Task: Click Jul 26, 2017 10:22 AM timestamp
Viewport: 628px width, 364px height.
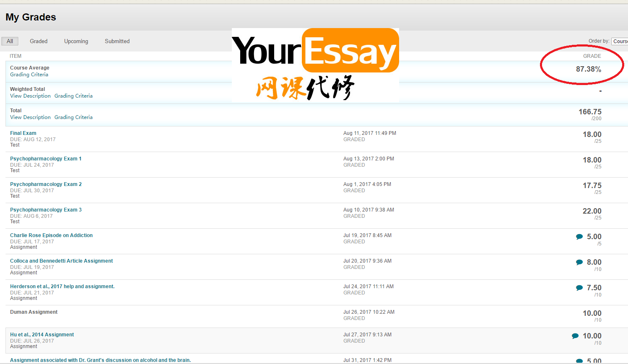Action: point(369,312)
